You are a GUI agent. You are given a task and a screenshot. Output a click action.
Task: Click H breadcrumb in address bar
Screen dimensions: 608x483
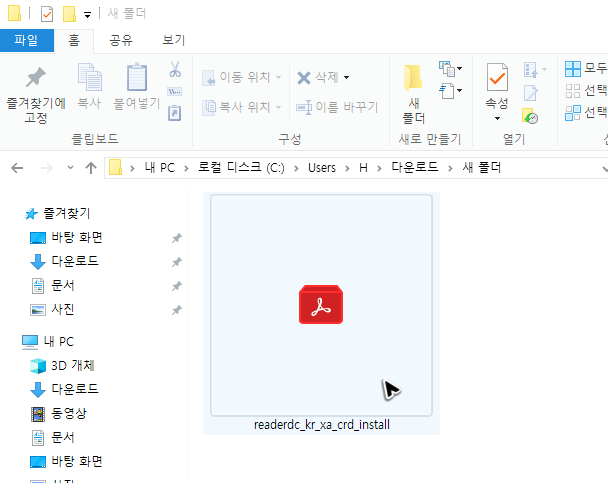click(363, 168)
